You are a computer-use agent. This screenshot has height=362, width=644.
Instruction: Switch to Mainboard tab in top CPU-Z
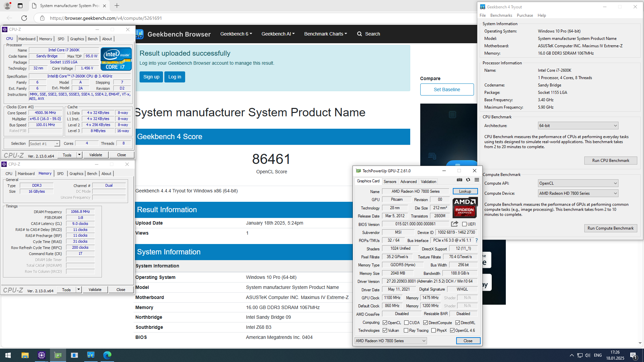pyautogui.click(x=27, y=39)
